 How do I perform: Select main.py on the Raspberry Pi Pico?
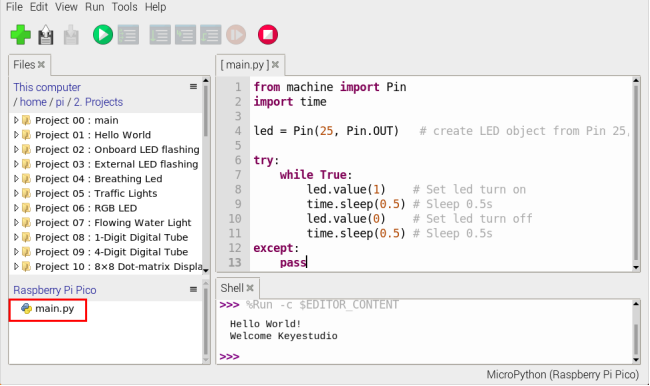tap(54, 308)
